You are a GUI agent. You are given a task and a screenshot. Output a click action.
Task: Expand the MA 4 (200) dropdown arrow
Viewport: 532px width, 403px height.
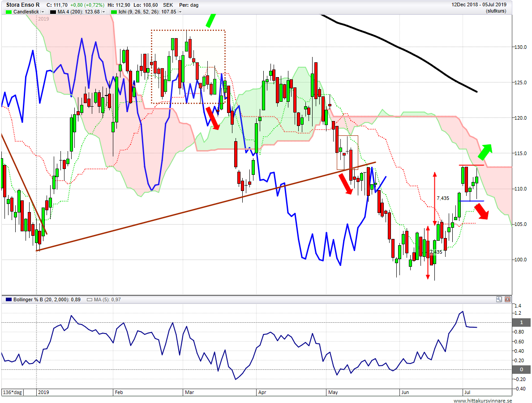click(x=103, y=12)
